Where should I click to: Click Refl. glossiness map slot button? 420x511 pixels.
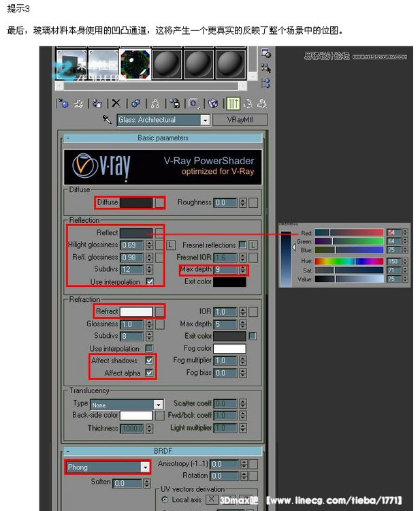[159, 258]
